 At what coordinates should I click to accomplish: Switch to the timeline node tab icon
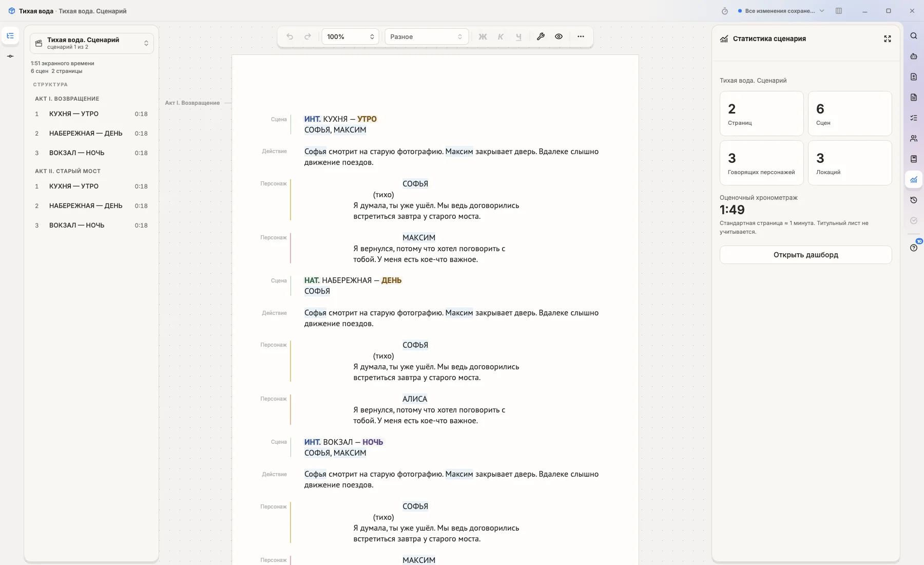coord(10,56)
